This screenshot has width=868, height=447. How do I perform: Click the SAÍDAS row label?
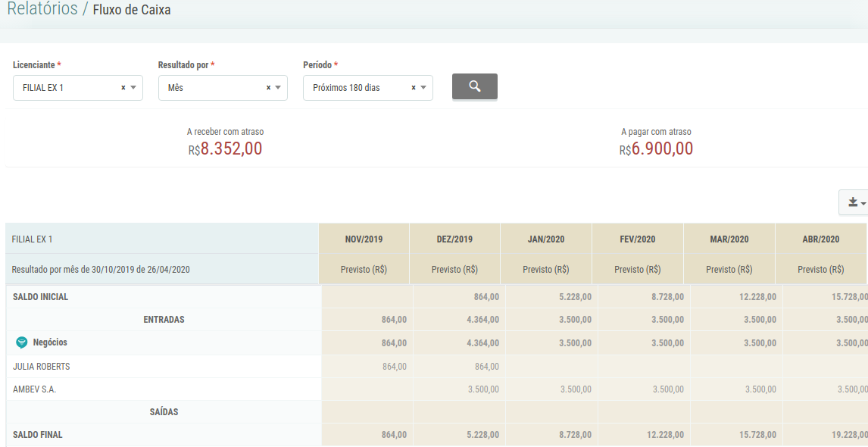coord(164,412)
